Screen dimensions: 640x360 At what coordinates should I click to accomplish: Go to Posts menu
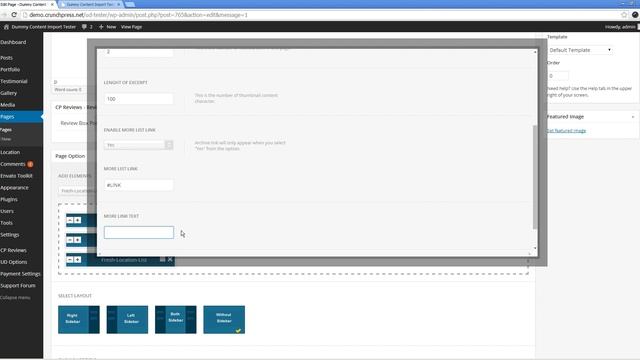[x=7, y=58]
